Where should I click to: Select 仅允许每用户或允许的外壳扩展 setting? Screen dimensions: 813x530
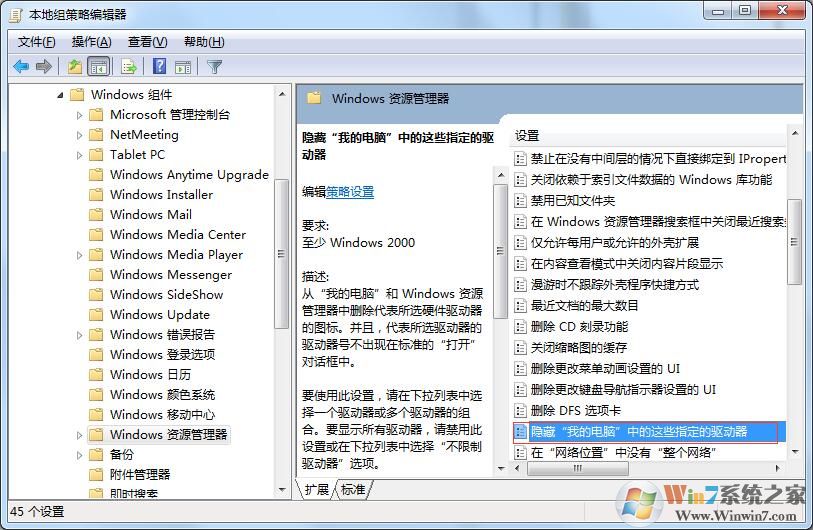pos(614,243)
